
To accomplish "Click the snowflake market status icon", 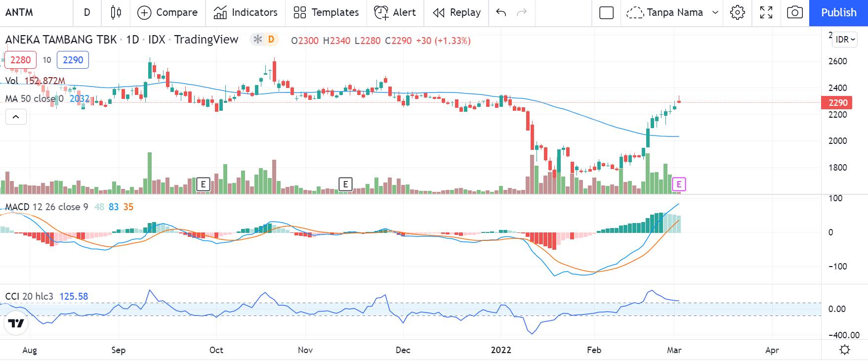I will click(x=257, y=40).
